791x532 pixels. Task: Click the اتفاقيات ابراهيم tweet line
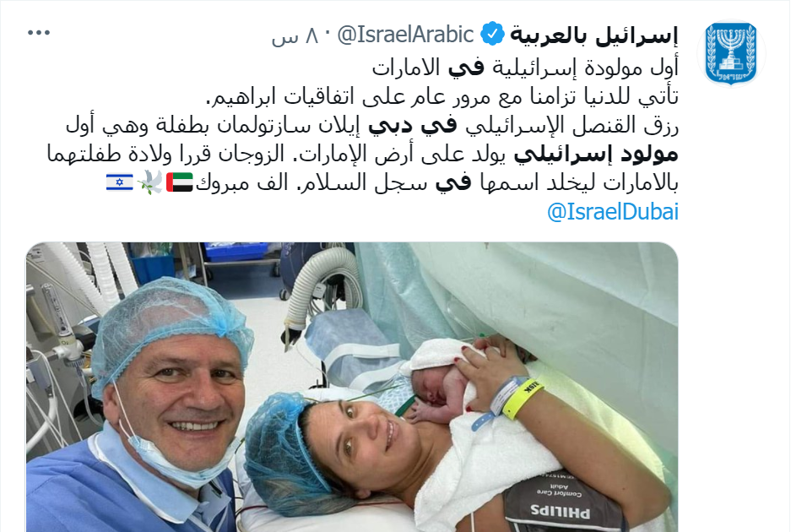pos(442,96)
